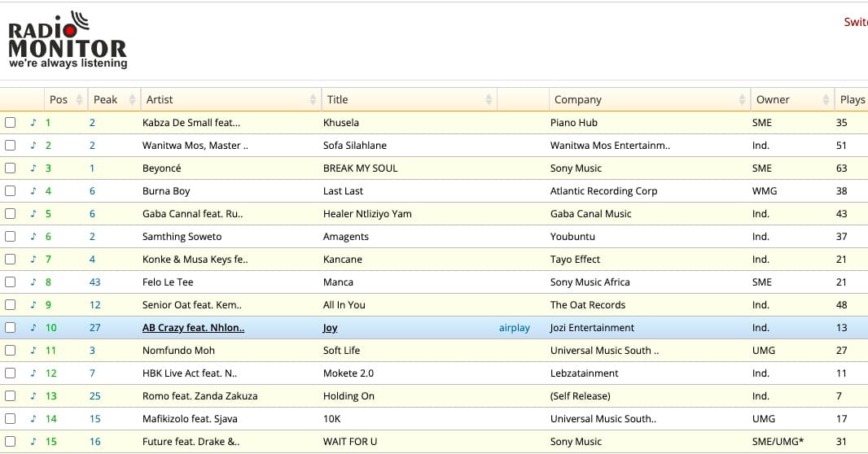Click The Oat Records company cell
Viewport: 868px width, 454px height.
click(x=588, y=304)
